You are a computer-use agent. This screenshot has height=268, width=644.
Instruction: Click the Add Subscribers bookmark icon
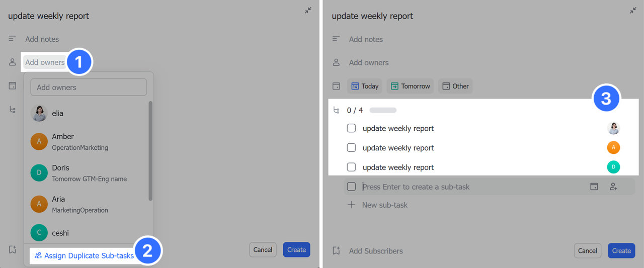click(336, 250)
